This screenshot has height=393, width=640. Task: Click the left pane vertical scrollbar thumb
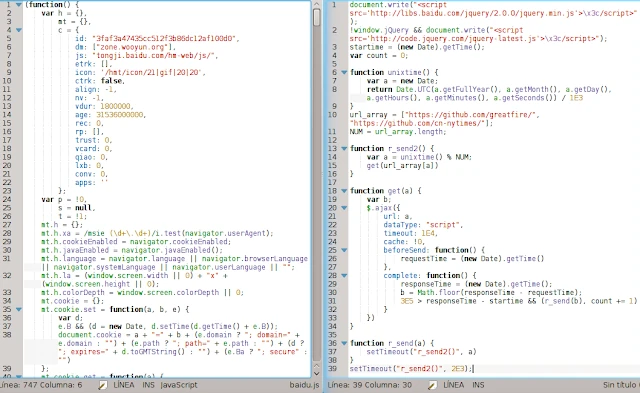(316, 18)
